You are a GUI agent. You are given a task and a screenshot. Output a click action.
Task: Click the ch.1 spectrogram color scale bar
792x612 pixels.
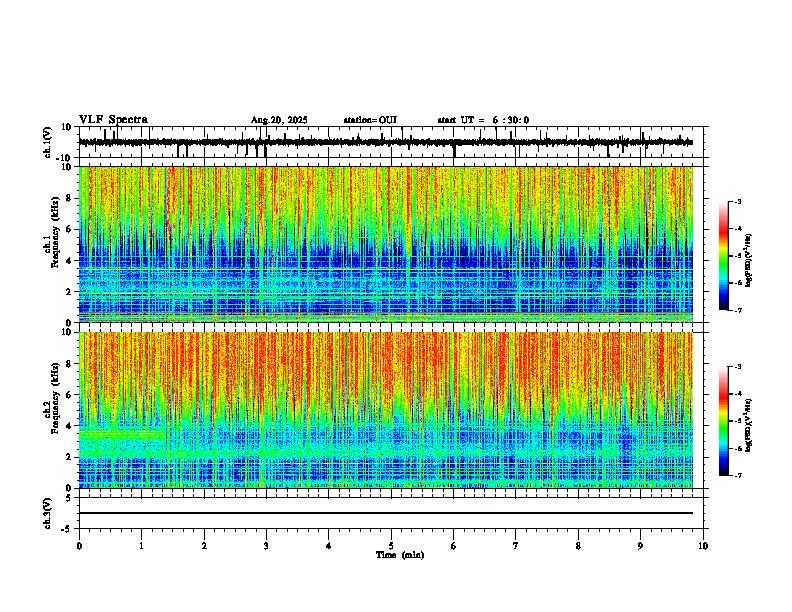coord(724,256)
